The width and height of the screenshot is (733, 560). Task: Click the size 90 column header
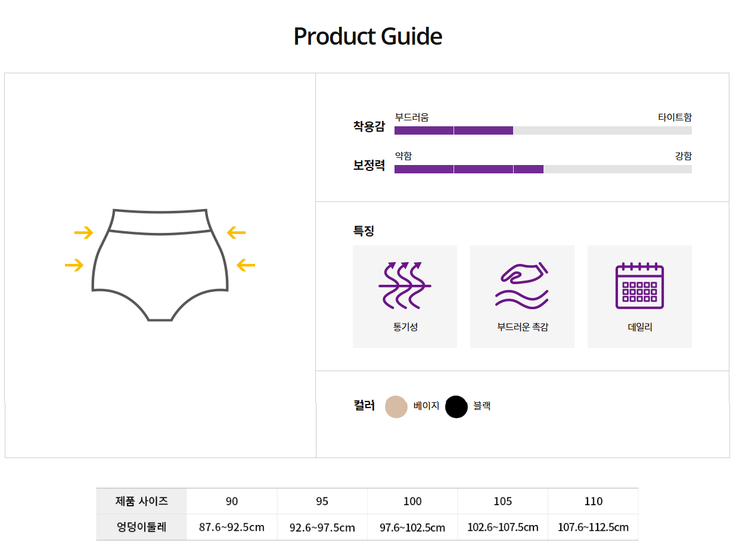(232, 502)
